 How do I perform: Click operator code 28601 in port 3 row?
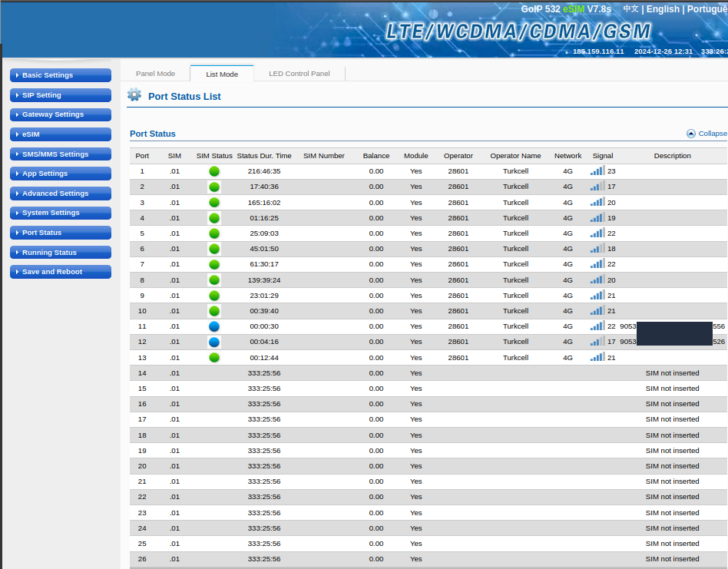(x=458, y=203)
